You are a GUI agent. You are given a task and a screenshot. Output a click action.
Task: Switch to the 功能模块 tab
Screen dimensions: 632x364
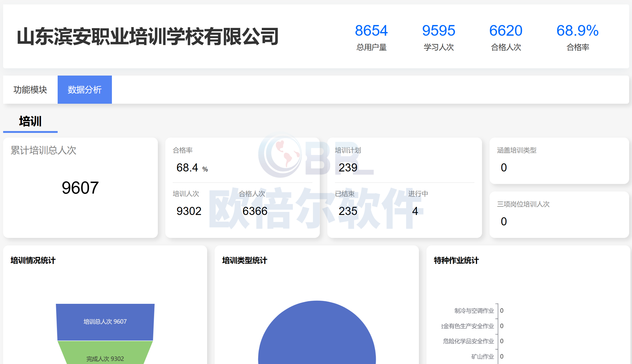point(30,90)
